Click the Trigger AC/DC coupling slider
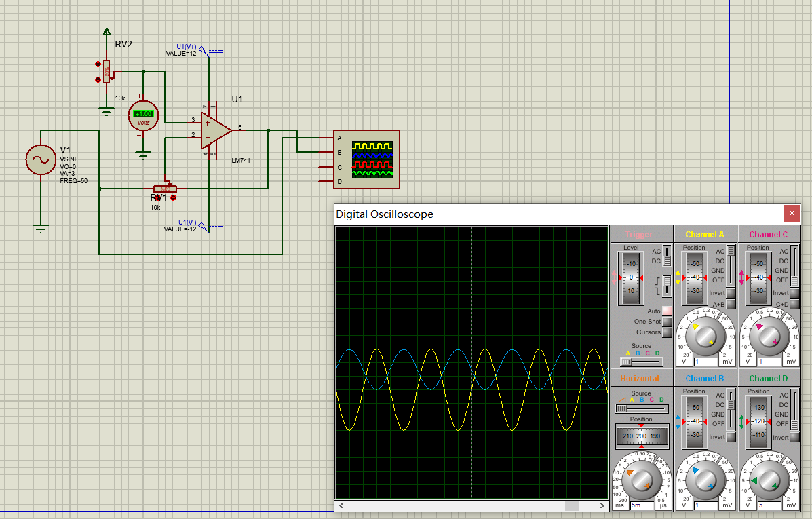This screenshot has height=519, width=812. point(667,256)
